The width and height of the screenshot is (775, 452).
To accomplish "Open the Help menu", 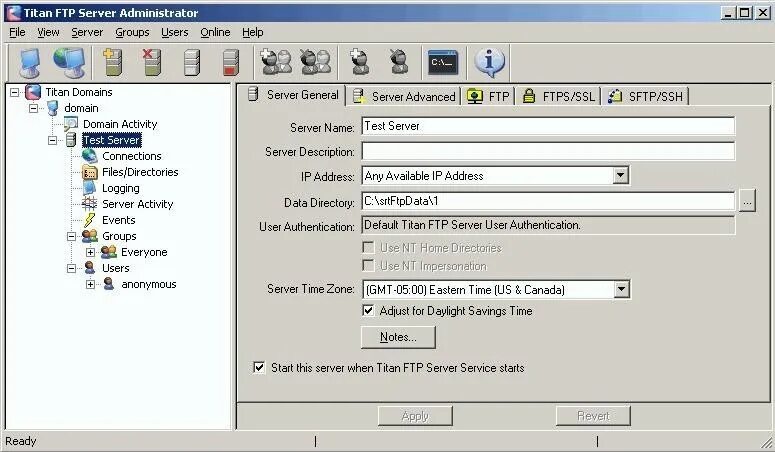I will pos(253,32).
